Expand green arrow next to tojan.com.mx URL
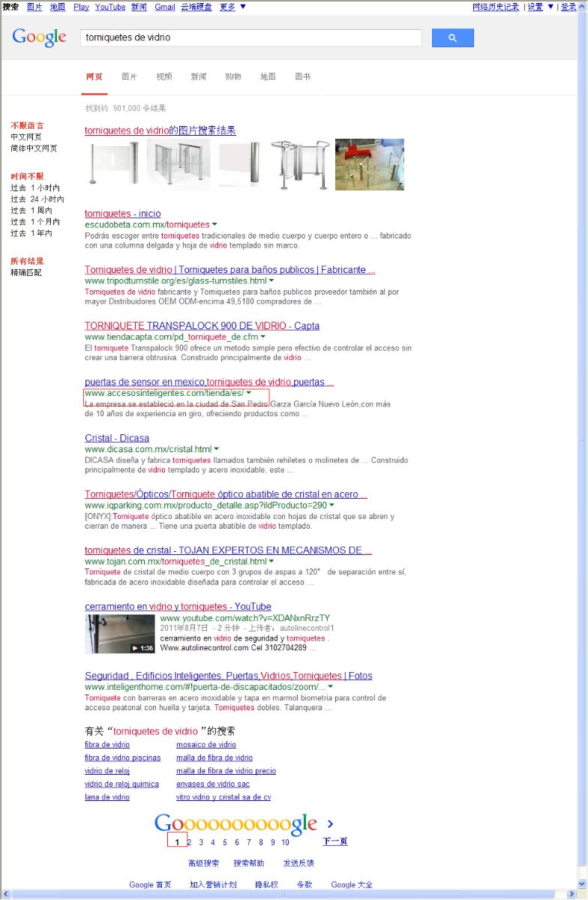This screenshot has width=588, height=900. pos(271,561)
